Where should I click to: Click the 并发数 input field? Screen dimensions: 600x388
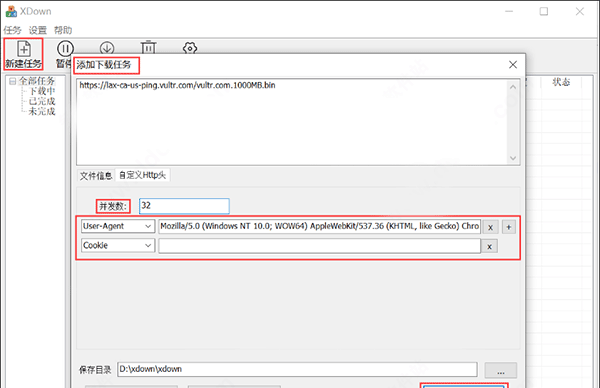point(184,206)
